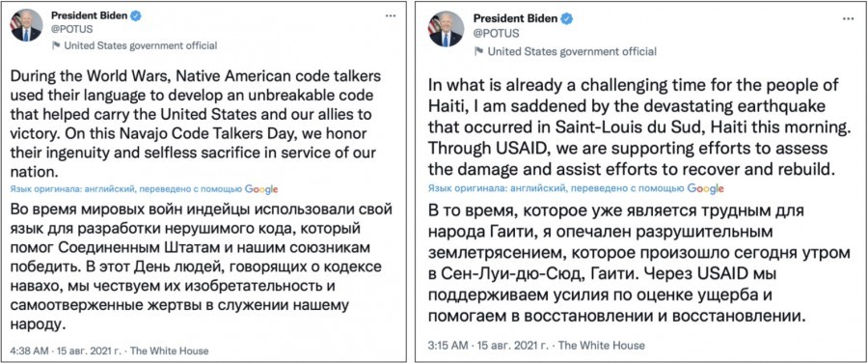Open President Biden name on left tweet
The height and width of the screenshot is (364, 868).
point(89,15)
